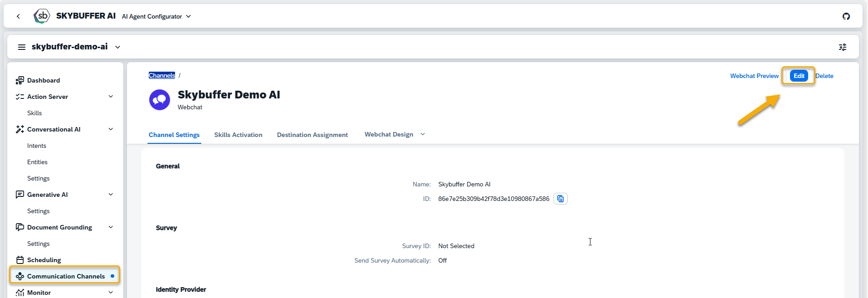Collapse the Monitor section
Viewport: 868px width, 298px height.
pos(111,293)
